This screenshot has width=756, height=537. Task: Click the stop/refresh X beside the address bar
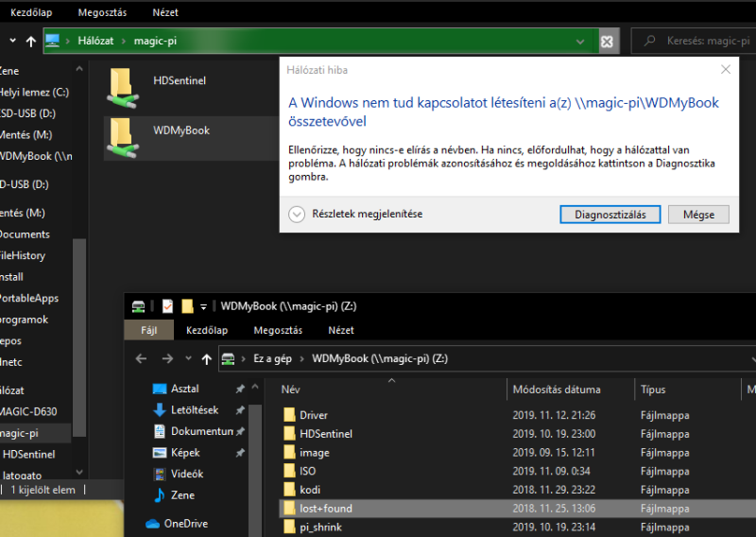607,42
